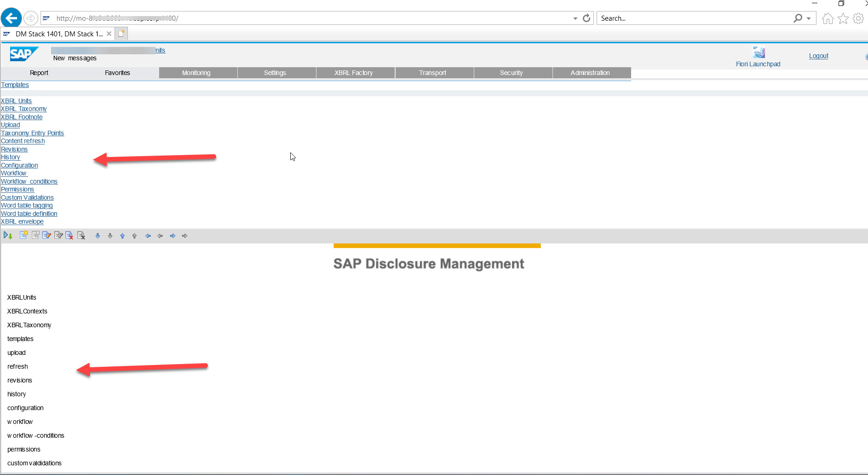Open the Workflow conditions link
The width and height of the screenshot is (868, 475).
29,181
